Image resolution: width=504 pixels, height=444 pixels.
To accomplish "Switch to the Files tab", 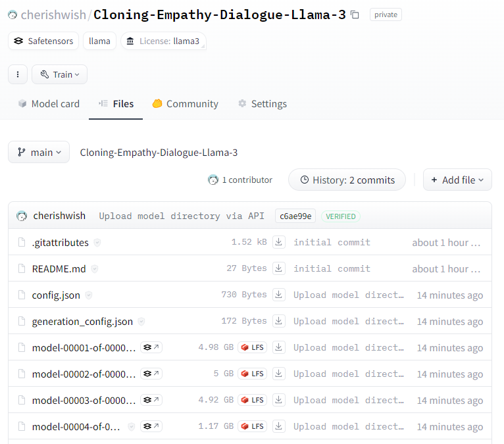I will tap(116, 104).
